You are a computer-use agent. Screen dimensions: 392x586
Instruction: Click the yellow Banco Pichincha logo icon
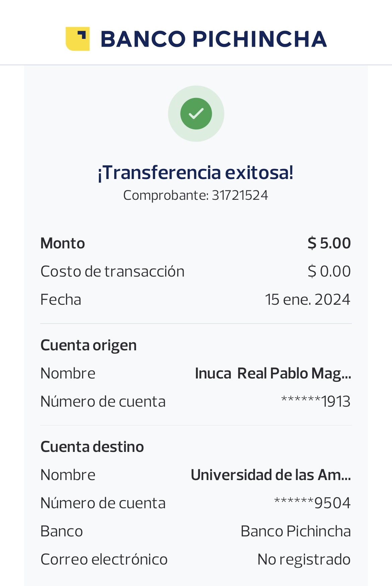[x=77, y=39]
